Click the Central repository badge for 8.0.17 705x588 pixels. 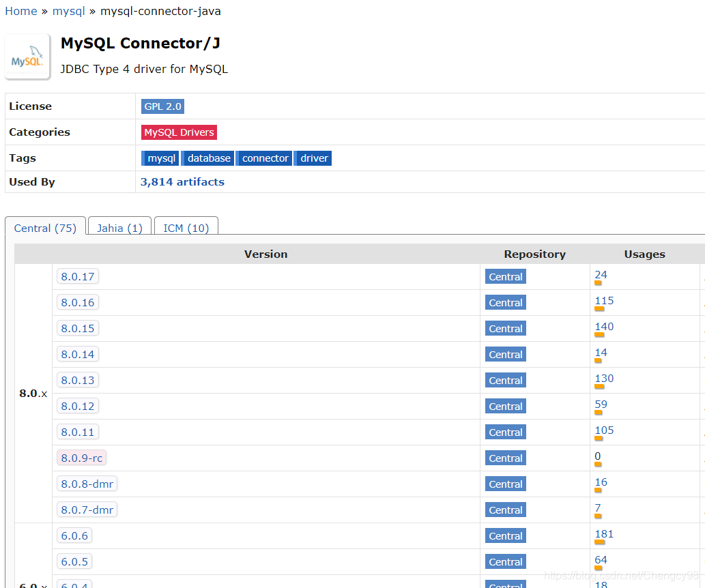(506, 276)
